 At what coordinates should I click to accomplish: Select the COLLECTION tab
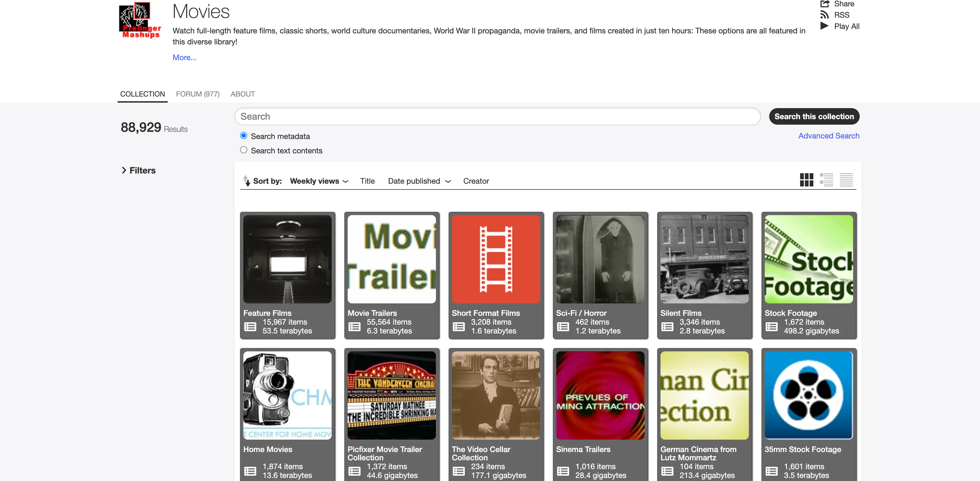tap(142, 94)
